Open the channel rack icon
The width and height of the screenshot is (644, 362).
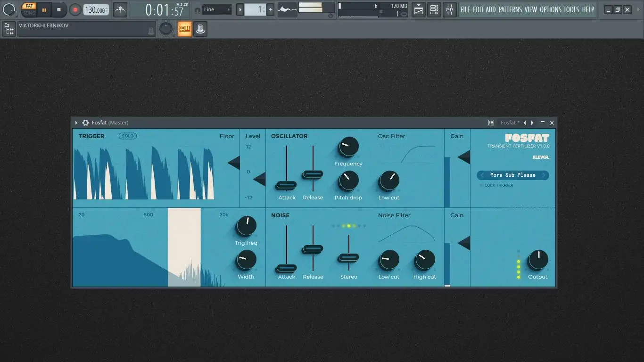tap(434, 9)
